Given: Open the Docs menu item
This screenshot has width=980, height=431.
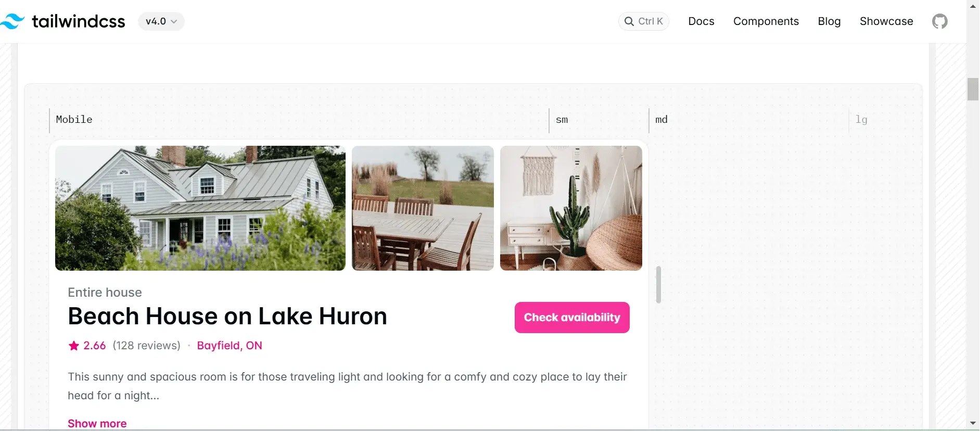Looking at the screenshot, I should click(701, 21).
